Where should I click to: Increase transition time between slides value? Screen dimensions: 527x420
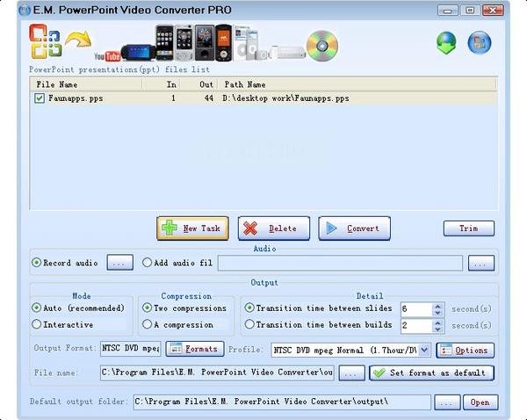coord(438,305)
